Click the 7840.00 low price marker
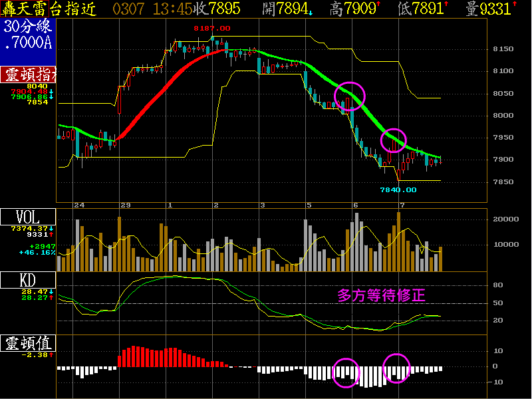532x399 pixels. pyautogui.click(x=398, y=190)
